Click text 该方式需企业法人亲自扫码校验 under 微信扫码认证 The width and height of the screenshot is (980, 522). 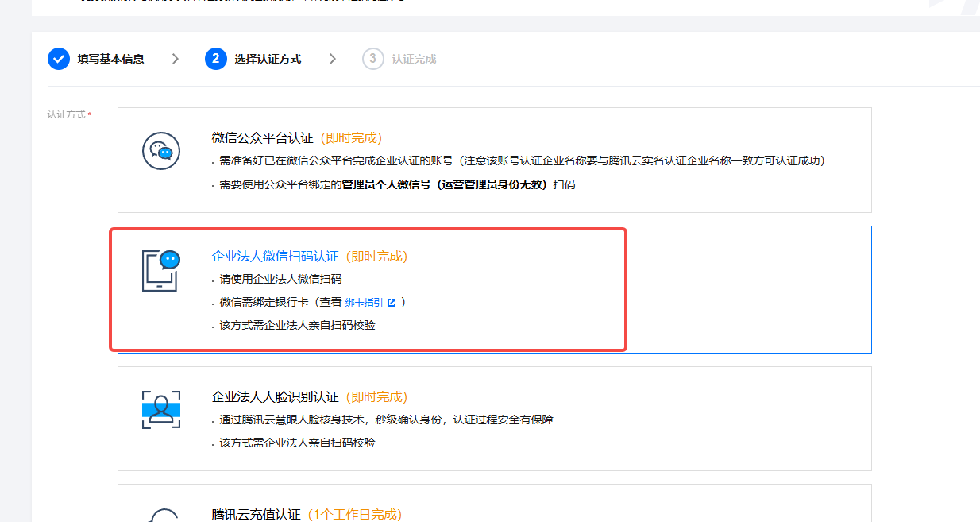click(x=298, y=326)
